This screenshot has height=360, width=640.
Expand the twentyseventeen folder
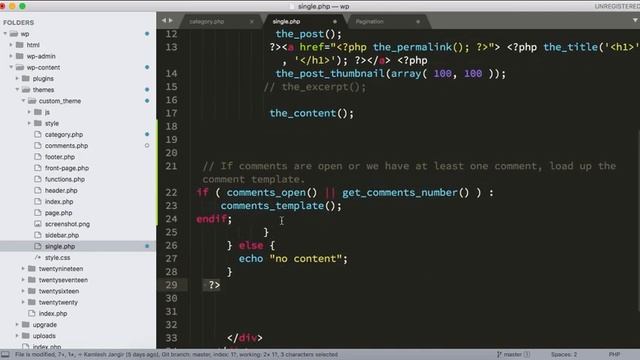click(23, 280)
